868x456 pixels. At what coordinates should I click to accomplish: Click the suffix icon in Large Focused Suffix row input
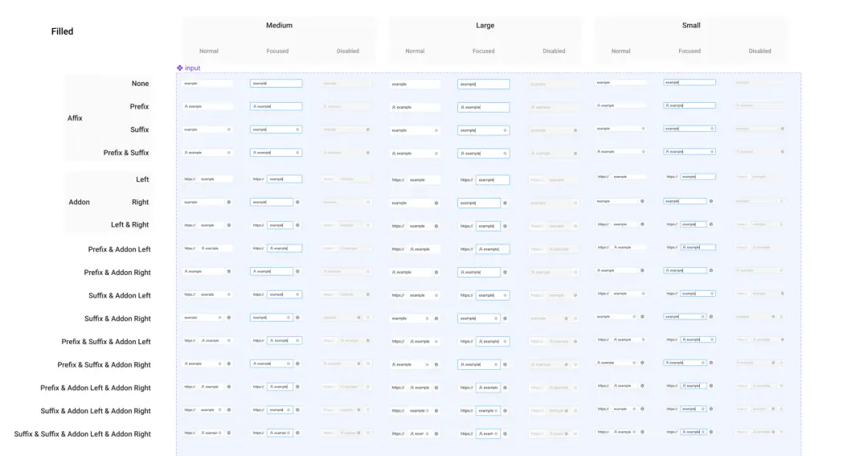tap(505, 131)
